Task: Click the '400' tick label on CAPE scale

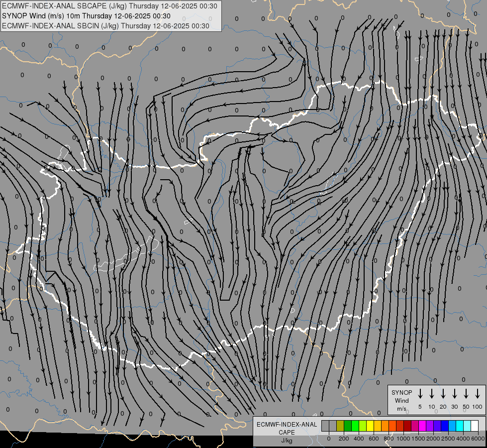Action: click(x=359, y=439)
